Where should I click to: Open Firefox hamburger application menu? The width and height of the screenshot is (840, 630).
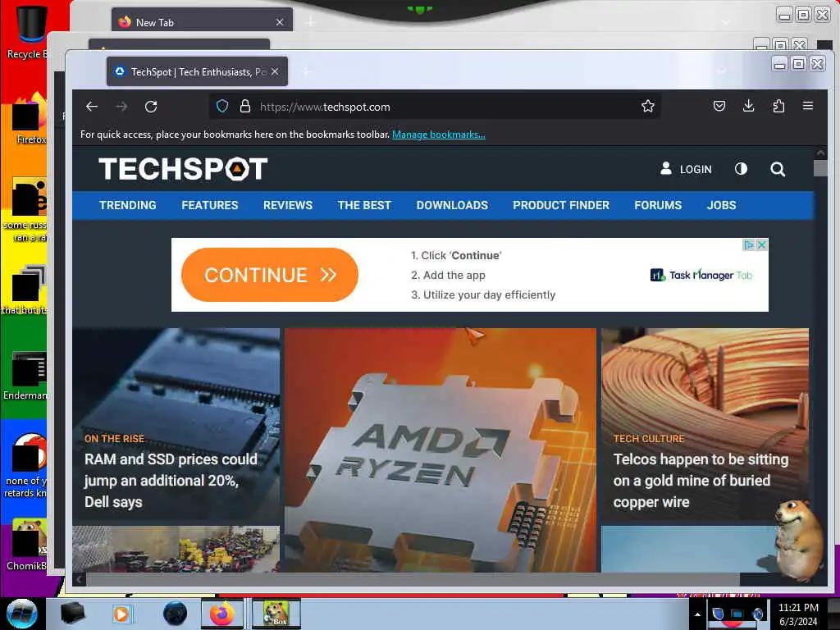pos(808,106)
